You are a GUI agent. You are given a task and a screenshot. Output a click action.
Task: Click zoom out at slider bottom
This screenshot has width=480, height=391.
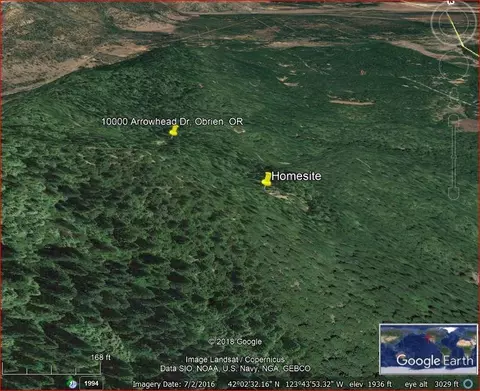pyautogui.click(x=453, y=194)
